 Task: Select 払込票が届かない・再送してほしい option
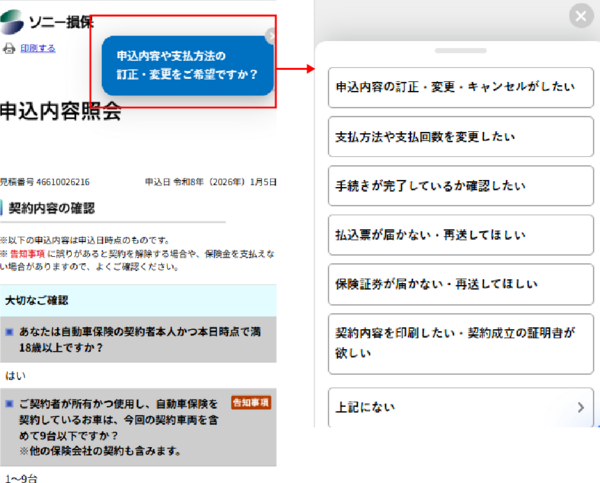(x=461, y=235)
